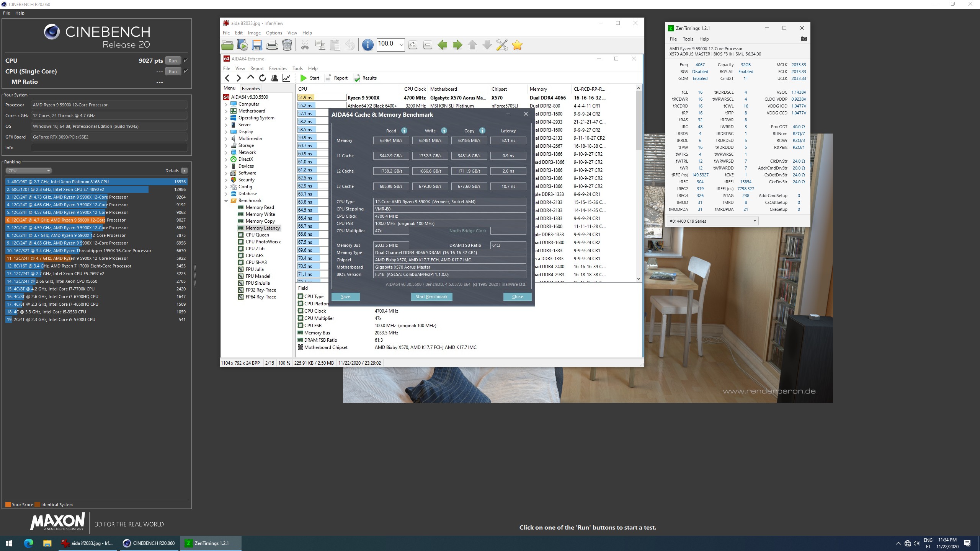Open IrfanView settings with tools icon
The image size is (980, 551).
[502, 45]
